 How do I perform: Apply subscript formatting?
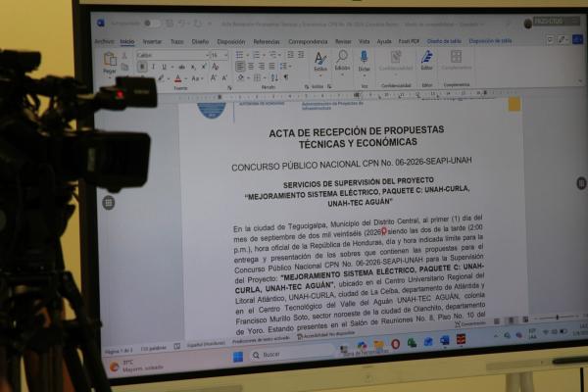[x=193, y=67]
